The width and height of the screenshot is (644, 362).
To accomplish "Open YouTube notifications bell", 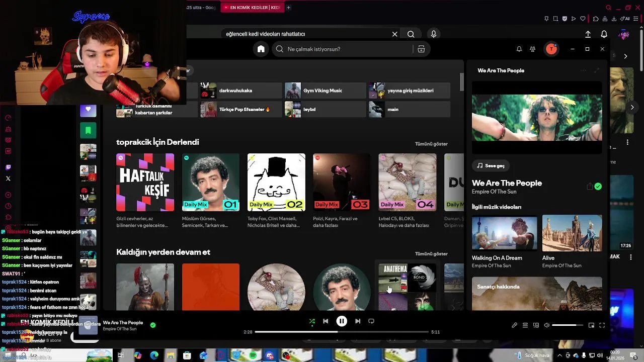I will [604, 34].
